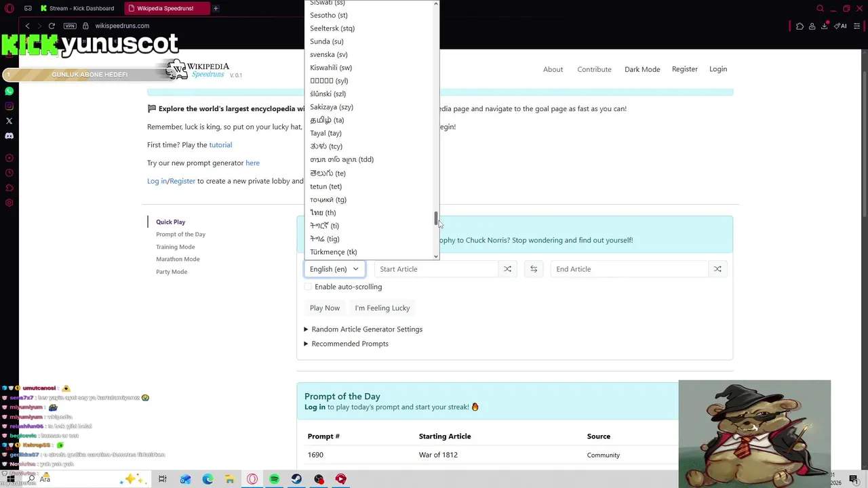Viewport: 868px width, 488px height.
Task: Open the Contribute menu link
Action: tap(594, 69)
